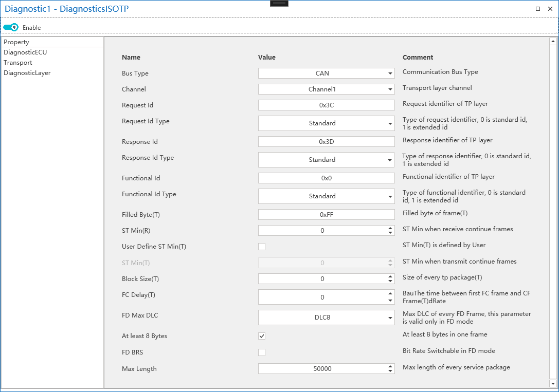This screenshot has height=392, width=559.
Task: Click the docking grip handle at top
Action: [279, 3]
